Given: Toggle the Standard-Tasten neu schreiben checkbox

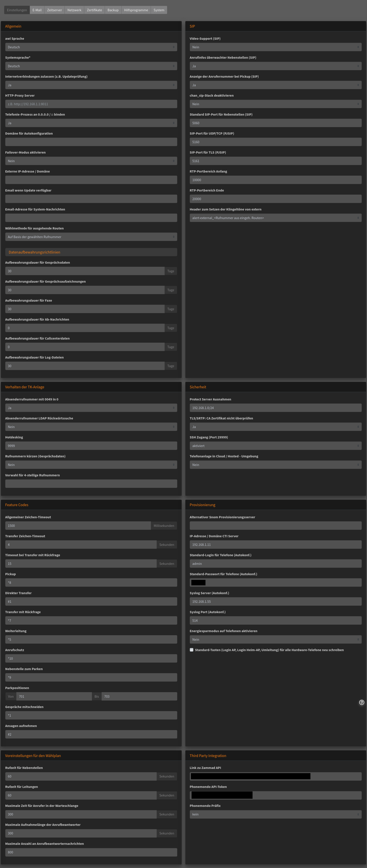Looking at the screenshot, I should 192,650.
